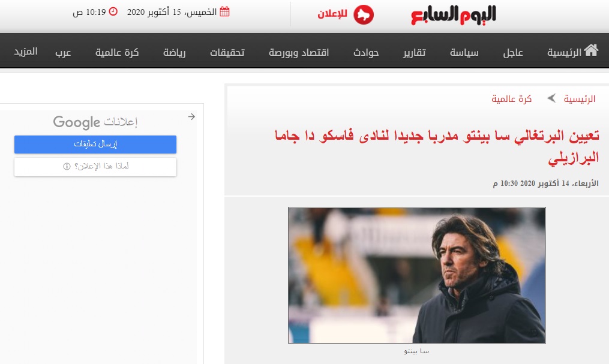Click the home icon in navigation bar
Image resolution: width=609 pixels, height=364 pixels.
pos(591,50)
